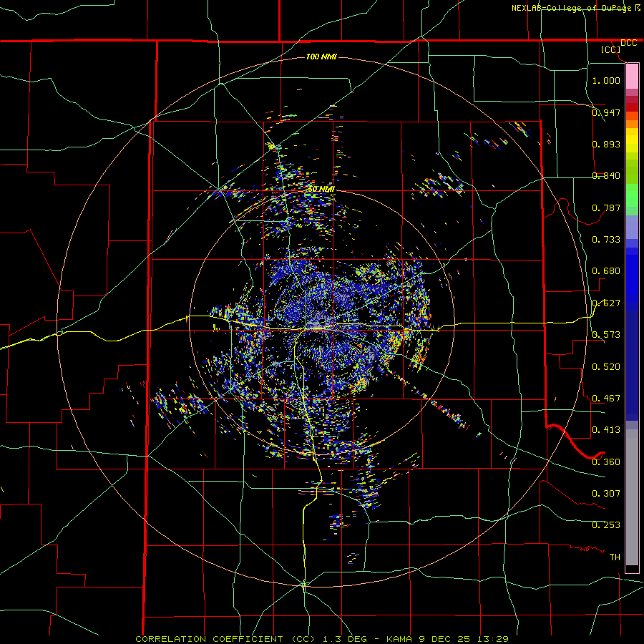Click the 0.787 scale value
Viewport: 644px width, 644px height.
point(606,208)
